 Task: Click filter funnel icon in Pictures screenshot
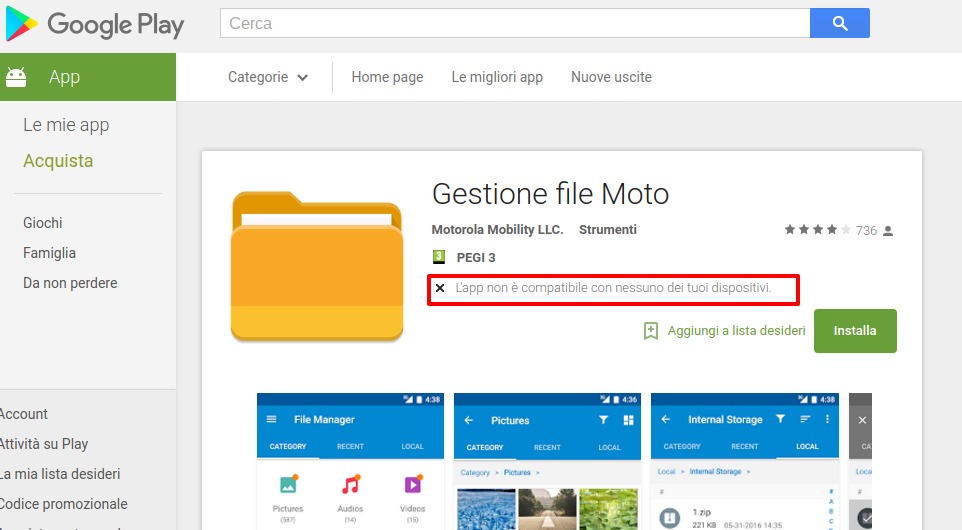click(604, 420)
